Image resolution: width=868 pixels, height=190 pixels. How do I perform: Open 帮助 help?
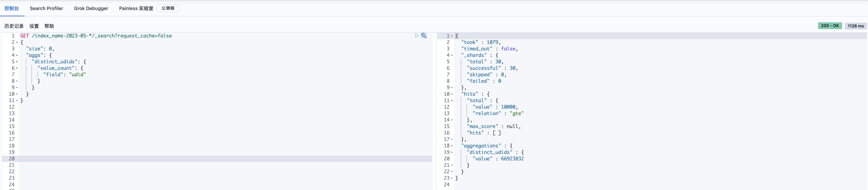point(49,26)
